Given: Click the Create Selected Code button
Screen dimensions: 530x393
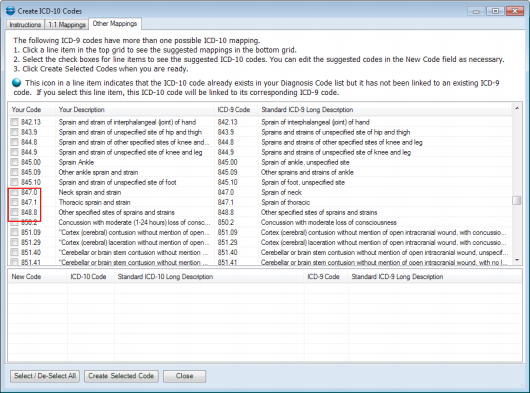Looking at the screenshot, I should tap(121, 376).
